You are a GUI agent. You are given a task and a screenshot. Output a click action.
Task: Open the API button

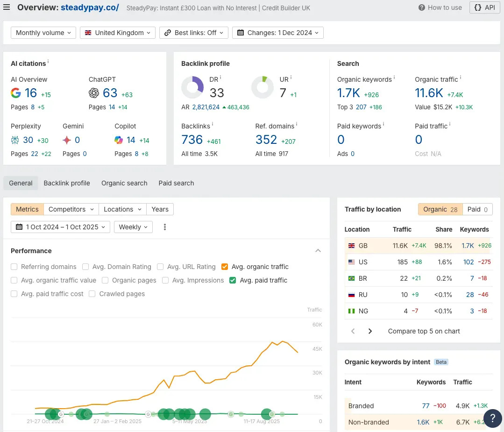click(485, 7)
